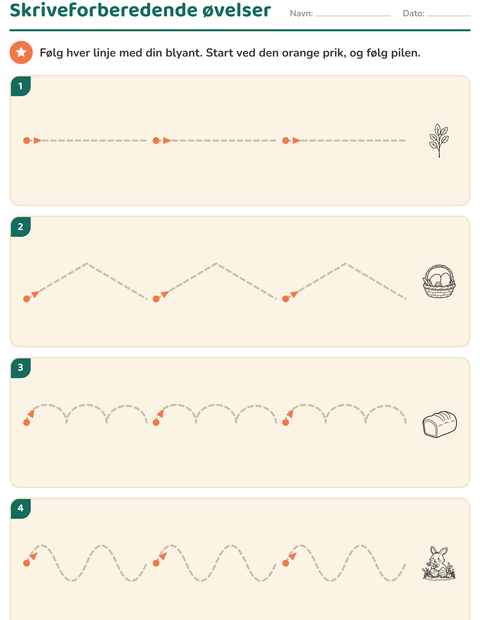
Task: Click the Easter egg basket illustration
Action: coord(439,281)
